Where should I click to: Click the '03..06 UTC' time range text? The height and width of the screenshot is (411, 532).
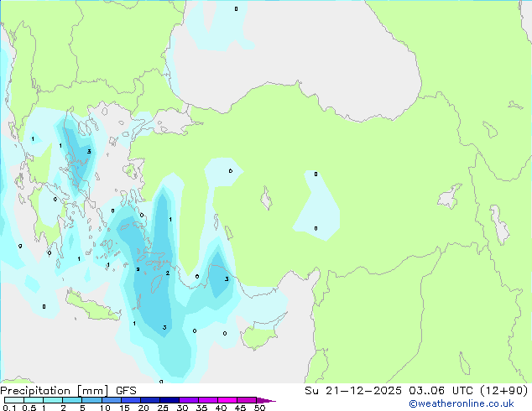click(x=441, y=391)
